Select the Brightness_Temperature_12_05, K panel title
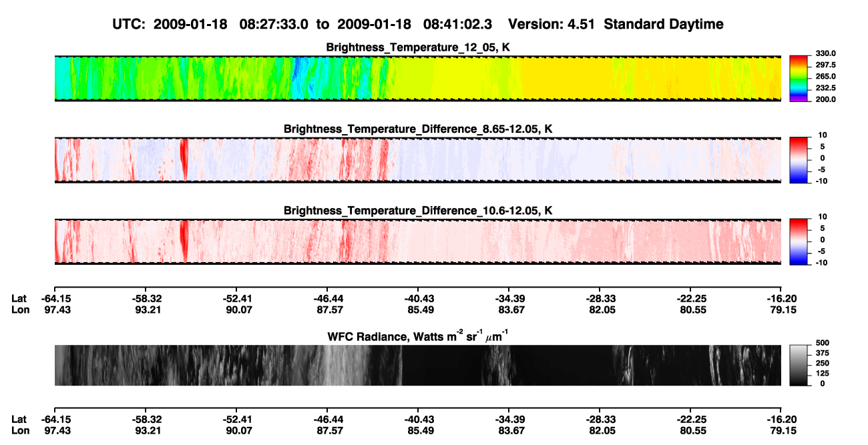 click(418, 47)
